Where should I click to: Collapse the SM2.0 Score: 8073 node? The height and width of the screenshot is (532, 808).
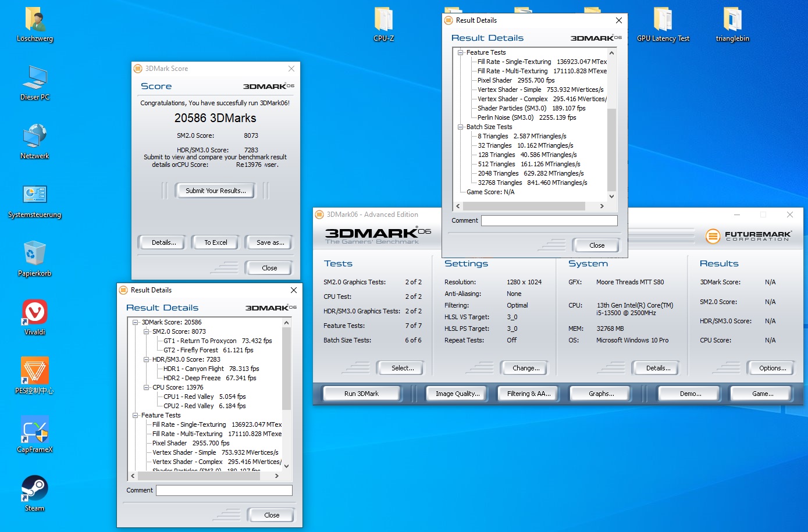146,331
